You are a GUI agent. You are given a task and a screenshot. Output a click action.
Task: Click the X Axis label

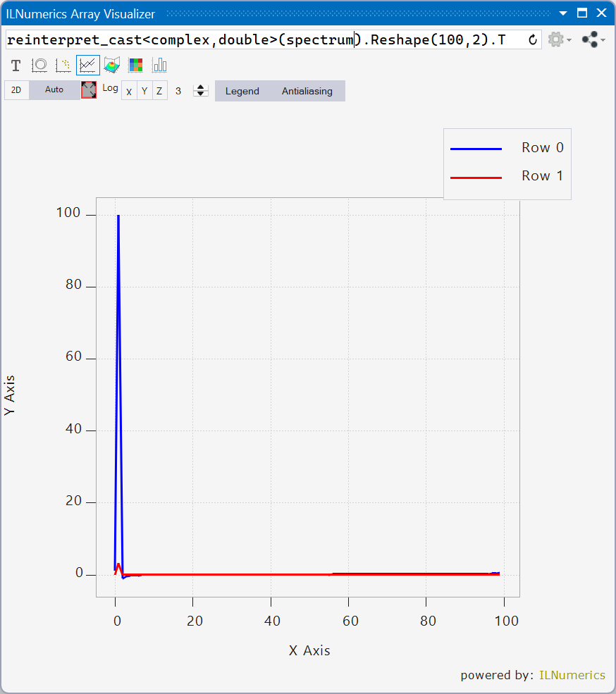(x=309, y=650)
